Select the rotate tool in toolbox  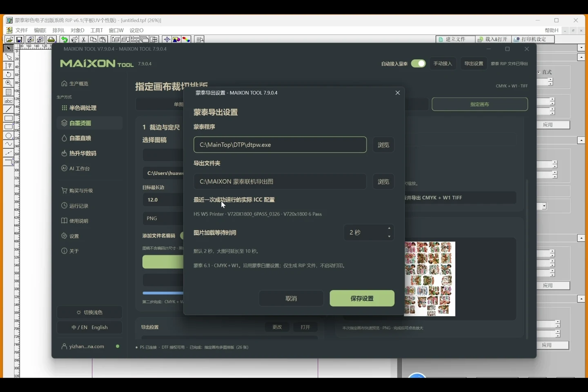[x=8, y=75]
